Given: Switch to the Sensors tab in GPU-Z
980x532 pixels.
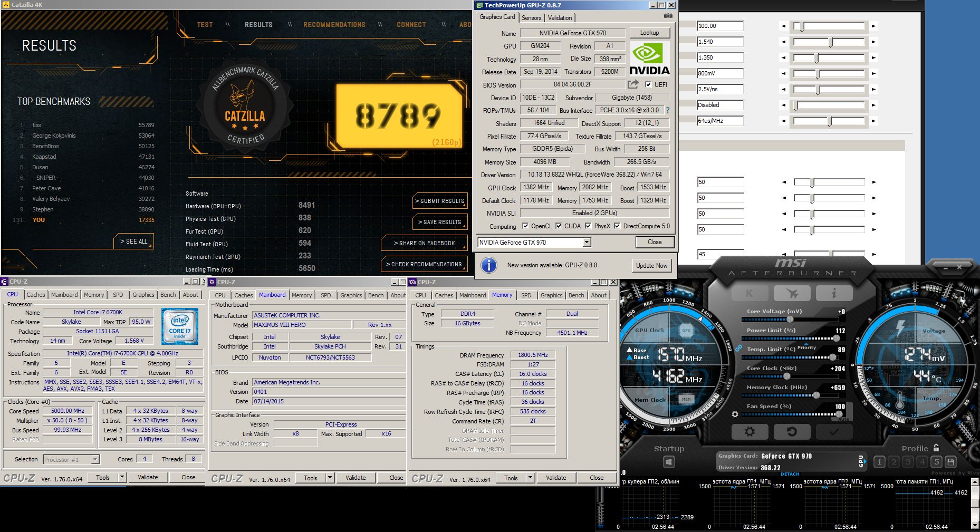Looking at the screenshot, I should pyautogui.click(x=531, y=17).
